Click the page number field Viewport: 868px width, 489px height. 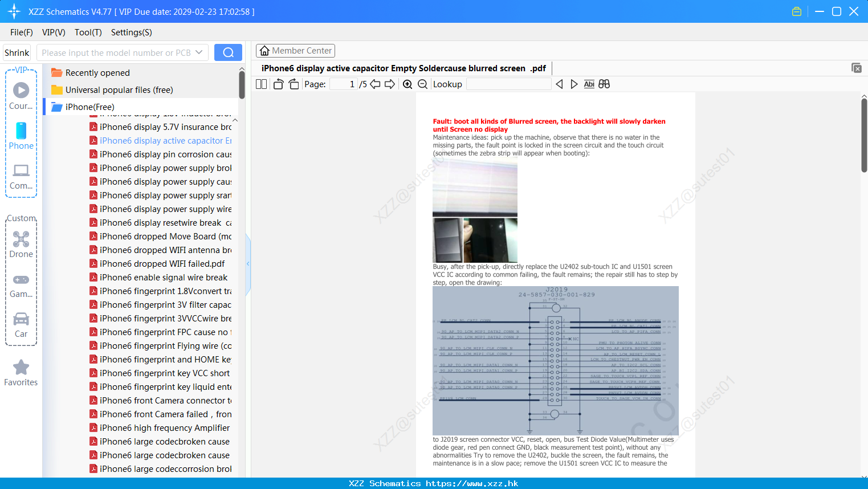pos(343,84)
